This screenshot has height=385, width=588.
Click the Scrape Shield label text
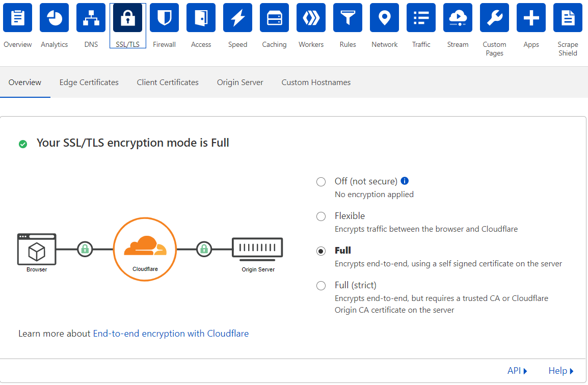click(568, 49)
